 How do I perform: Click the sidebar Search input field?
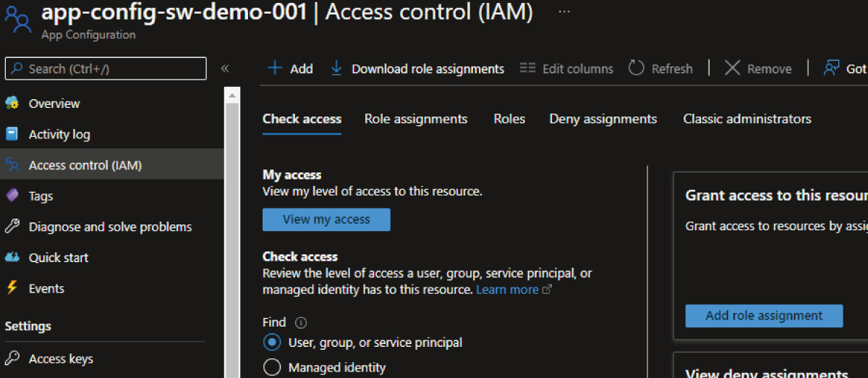coord(106,69)
